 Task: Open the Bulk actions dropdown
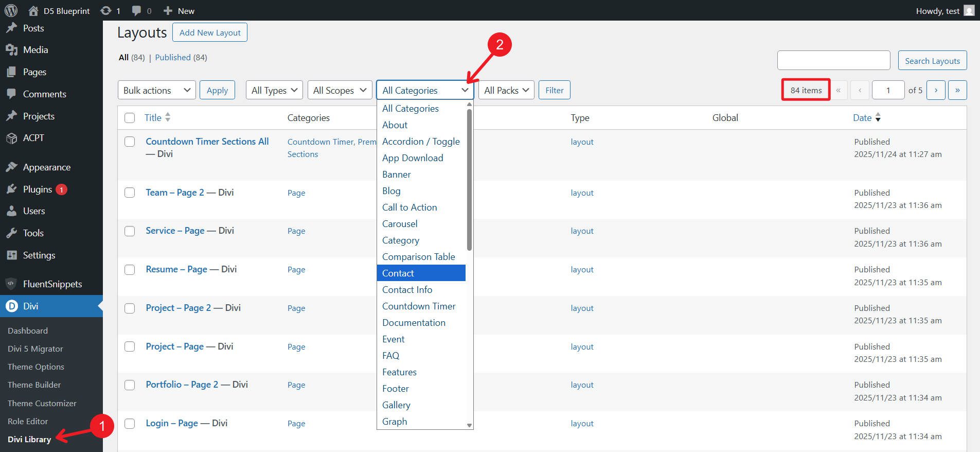(156, 90)
